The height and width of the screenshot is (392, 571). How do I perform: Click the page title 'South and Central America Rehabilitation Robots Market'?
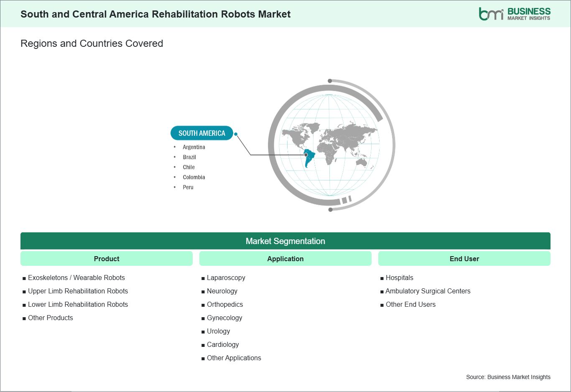155,14
